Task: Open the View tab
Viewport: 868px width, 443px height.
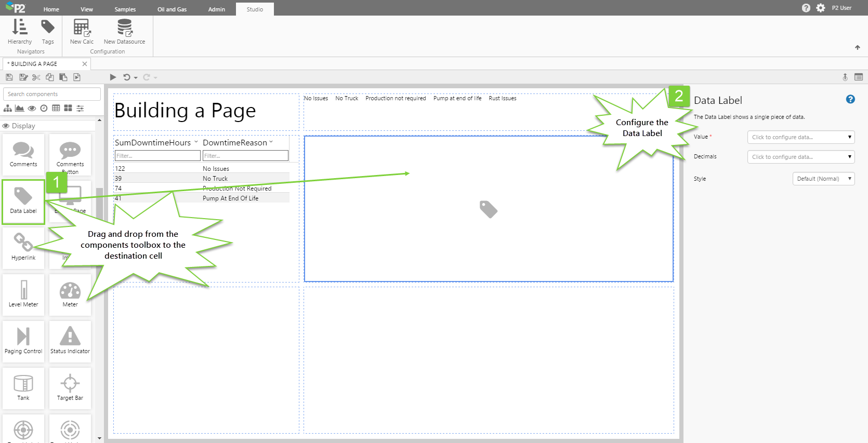Action: tap(87, 9)
